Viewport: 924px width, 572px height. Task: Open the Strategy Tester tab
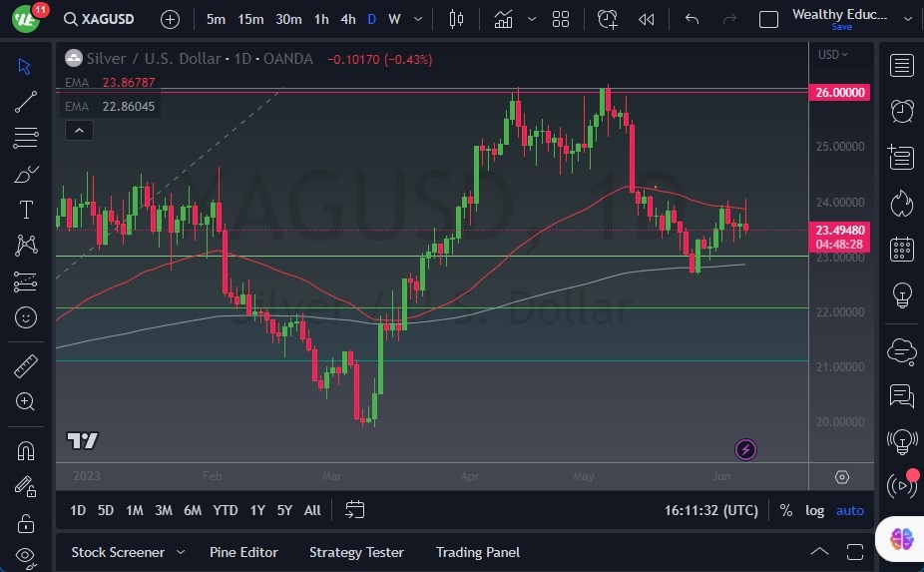pos(356,553)
